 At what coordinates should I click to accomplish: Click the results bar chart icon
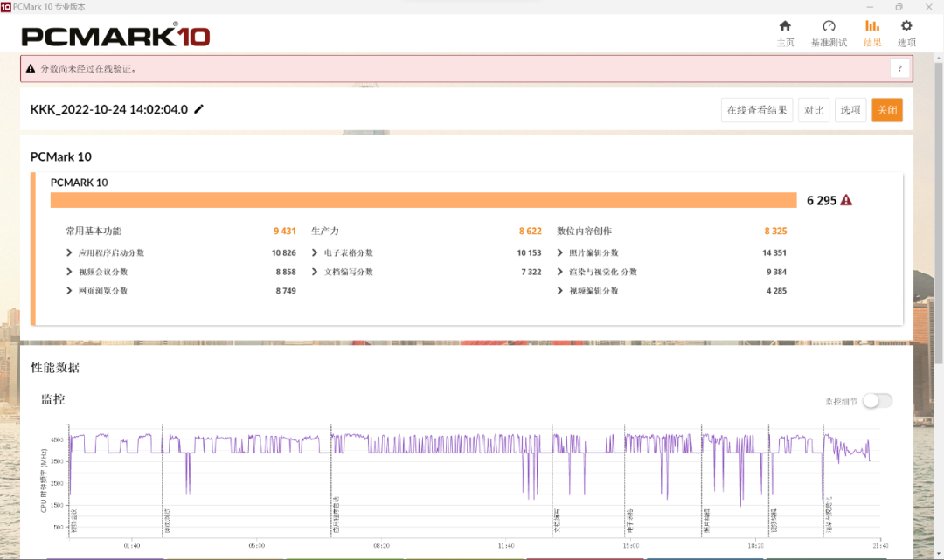coord(871,26)
